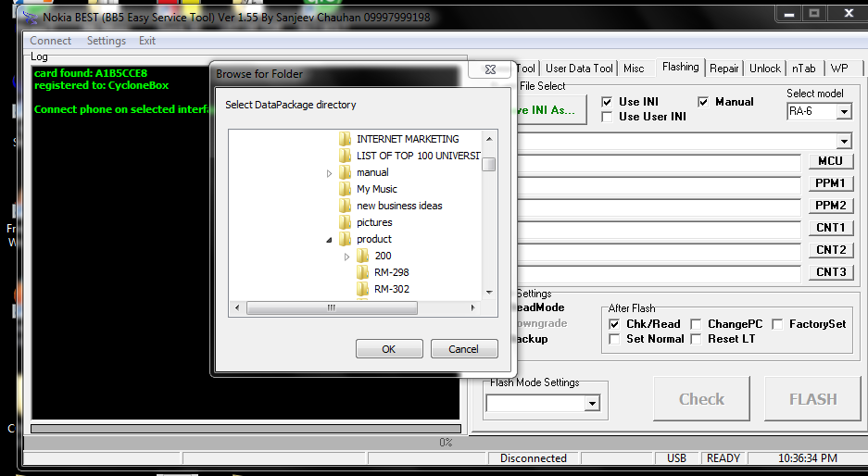The image size is (868, 476).
Task: Toggle the Use INI checkbox
Action: click(608, 102)
